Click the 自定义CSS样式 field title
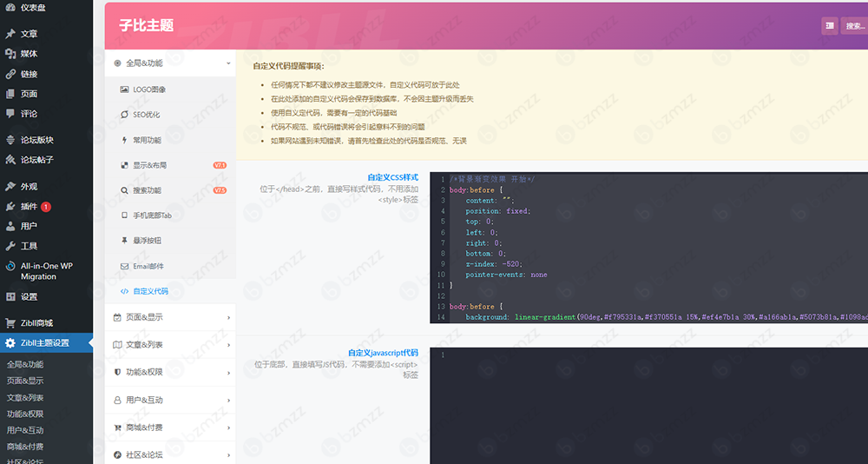This screenshot has height=464, width=868. pos(393,177)
